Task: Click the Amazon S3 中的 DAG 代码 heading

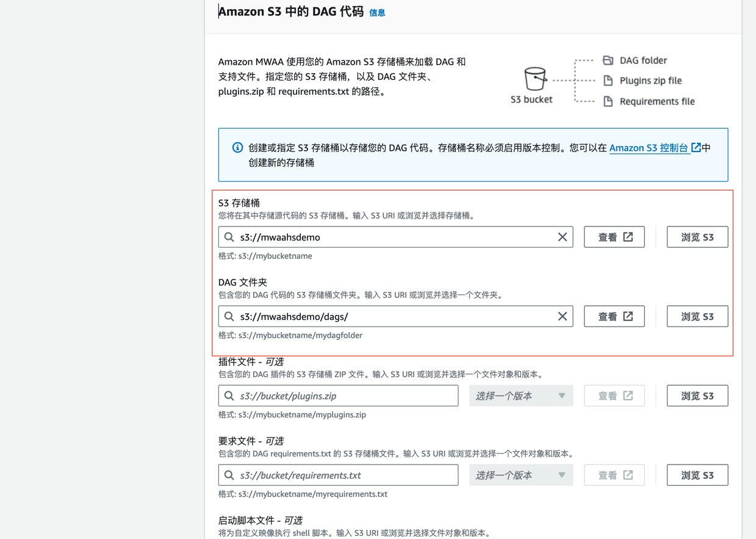Action: pyautogui.click(x=291, y=12)
